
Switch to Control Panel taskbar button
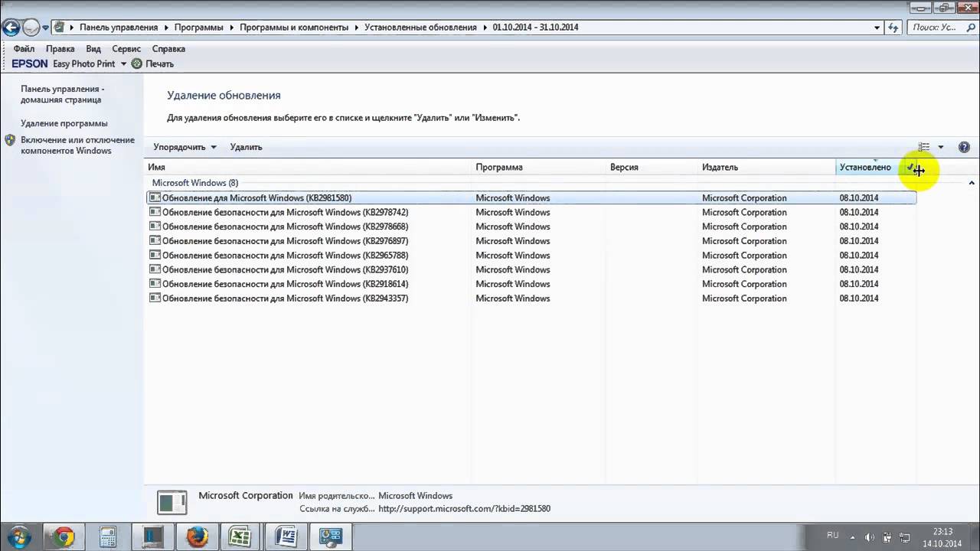330,536
